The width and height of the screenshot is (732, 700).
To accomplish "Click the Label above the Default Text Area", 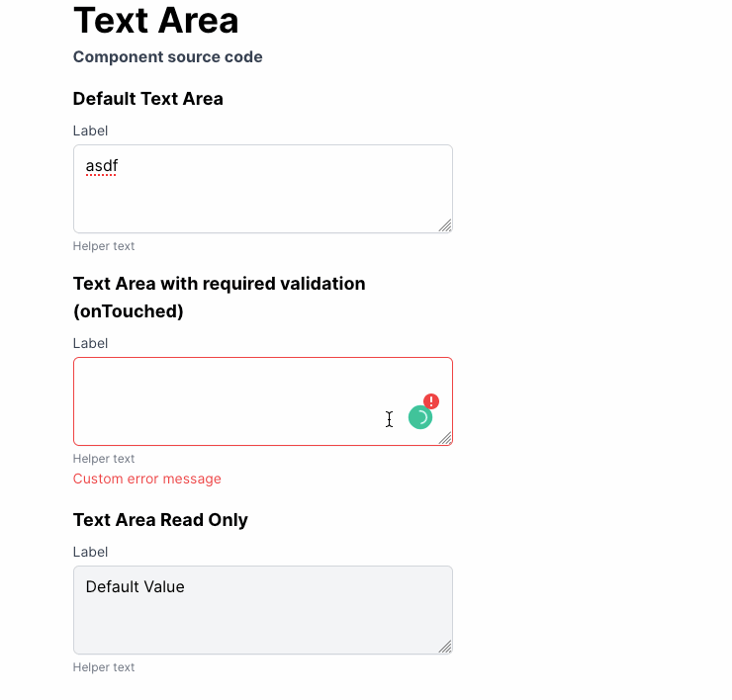I will coord(90,131).
